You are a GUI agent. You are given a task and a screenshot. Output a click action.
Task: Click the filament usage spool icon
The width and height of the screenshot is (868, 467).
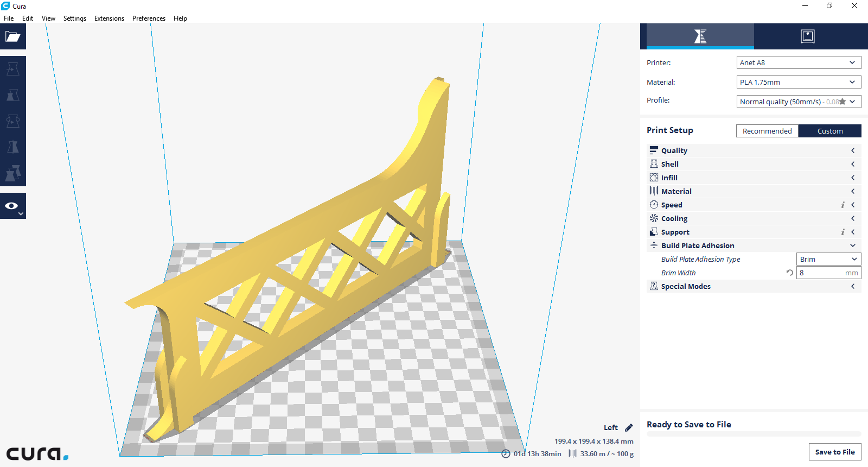[x=572, y=453]
